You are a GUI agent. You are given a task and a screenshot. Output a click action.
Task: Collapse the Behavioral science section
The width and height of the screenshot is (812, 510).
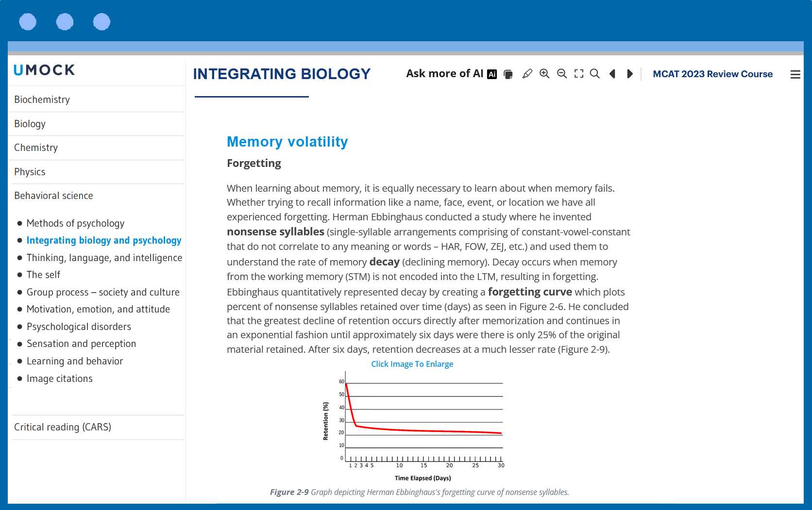[x=53, y=196]
